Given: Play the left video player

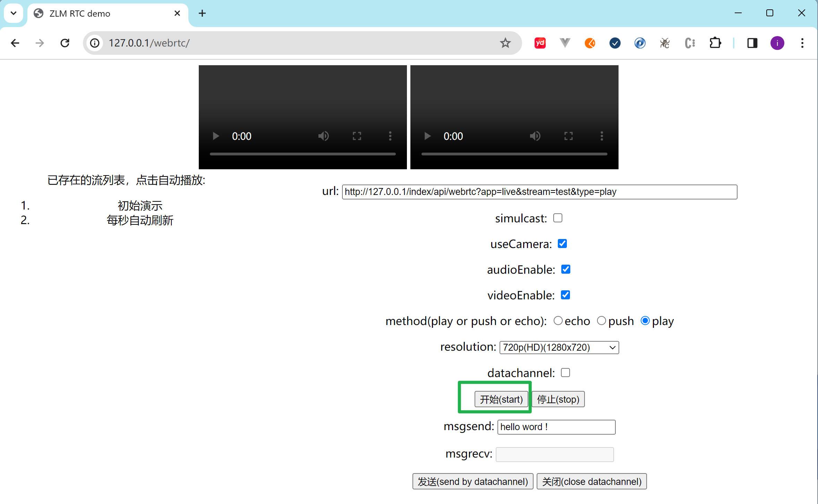Looking at the screenshot, I should (x=215, y=136).
